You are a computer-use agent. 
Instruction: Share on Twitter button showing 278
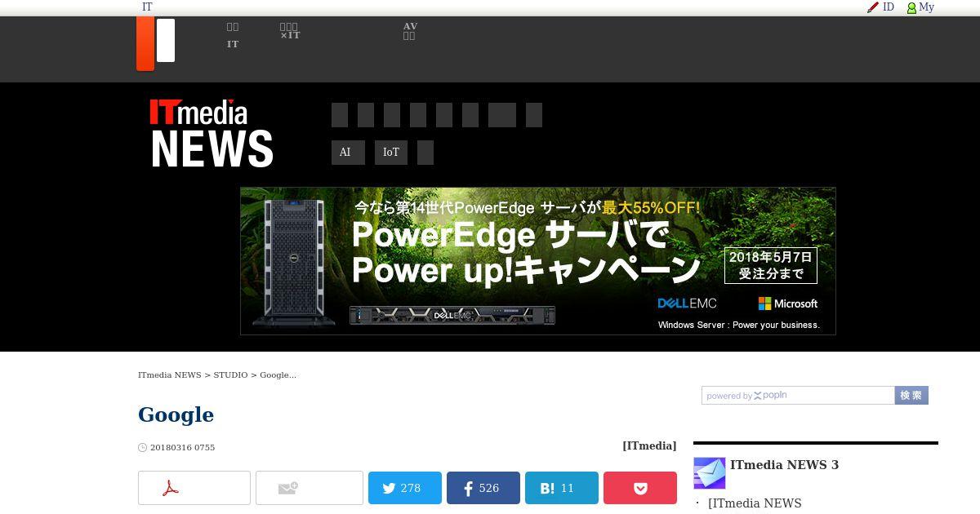click(405, 488)
